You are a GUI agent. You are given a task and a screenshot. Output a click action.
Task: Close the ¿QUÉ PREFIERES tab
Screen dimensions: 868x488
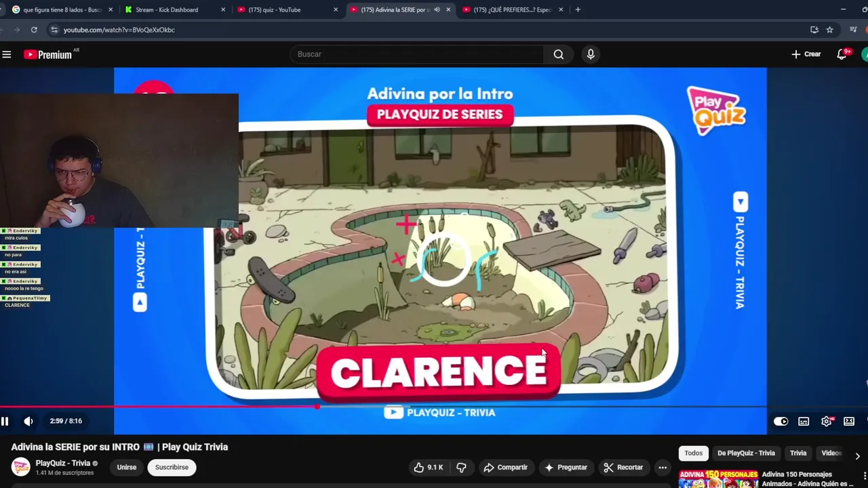pos(561,9)
